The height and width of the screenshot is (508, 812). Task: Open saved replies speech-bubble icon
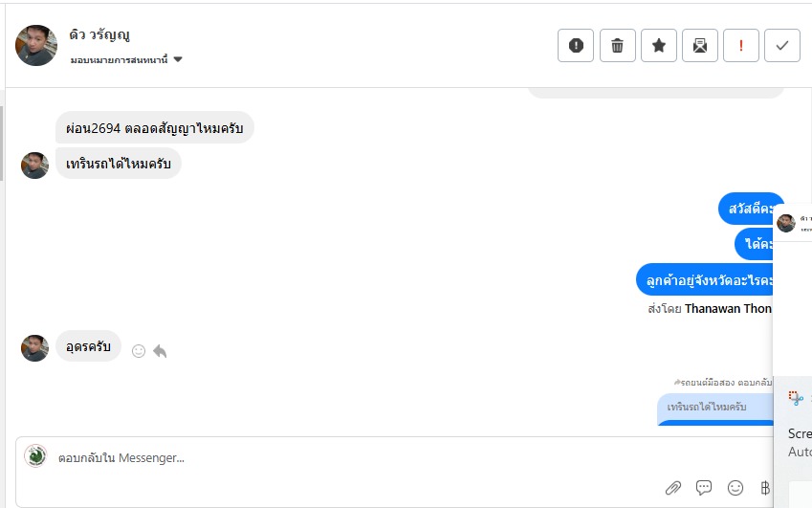[x=704, y=488]
